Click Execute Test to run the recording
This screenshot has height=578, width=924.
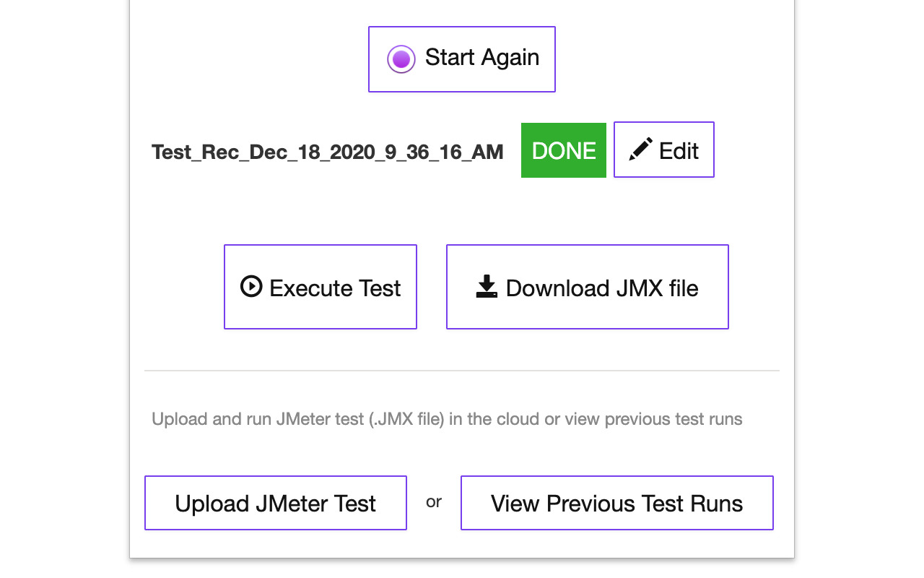(320, 287)
